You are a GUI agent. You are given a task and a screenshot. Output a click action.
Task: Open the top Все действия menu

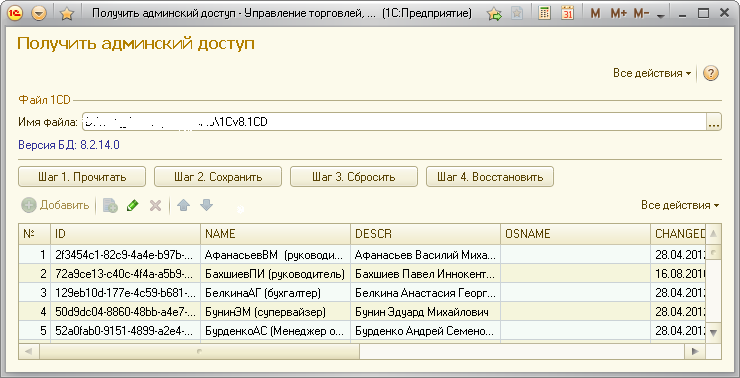pos(652,73)
